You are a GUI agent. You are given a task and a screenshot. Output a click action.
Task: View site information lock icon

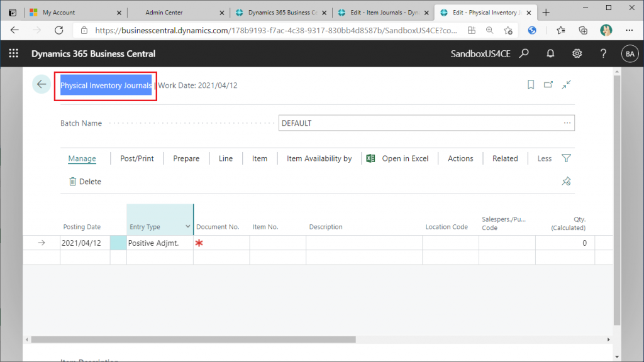84,30
